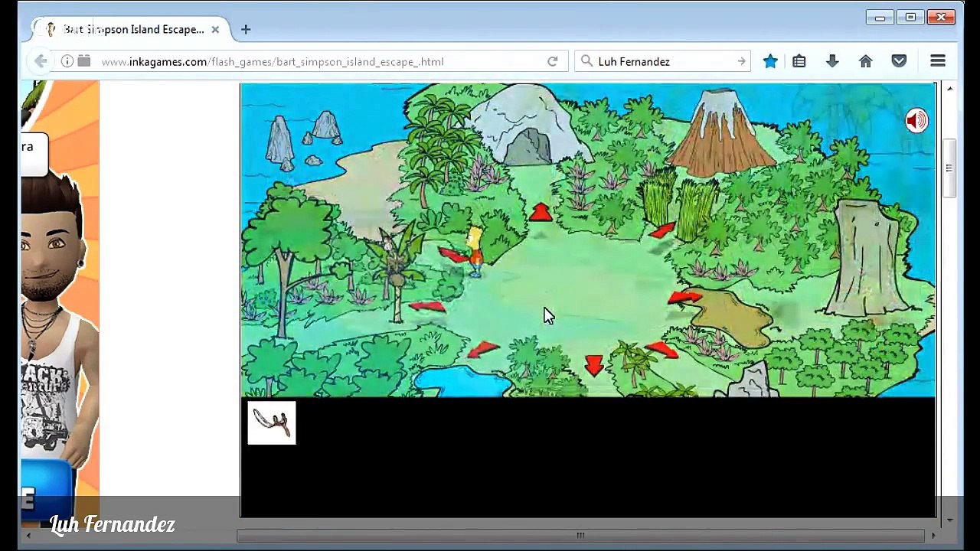Select the Bart Simpson Island Escape tab

click(129, 29)
